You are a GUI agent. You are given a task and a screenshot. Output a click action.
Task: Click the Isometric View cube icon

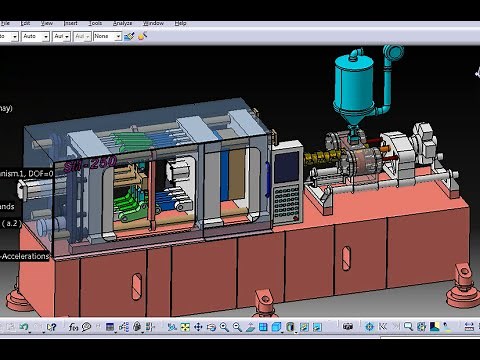click(276, 327)
